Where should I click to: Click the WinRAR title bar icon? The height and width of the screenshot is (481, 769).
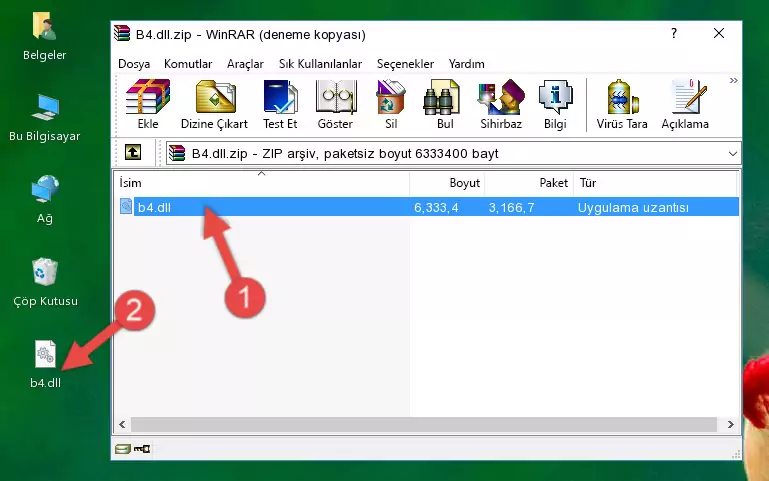122,34
